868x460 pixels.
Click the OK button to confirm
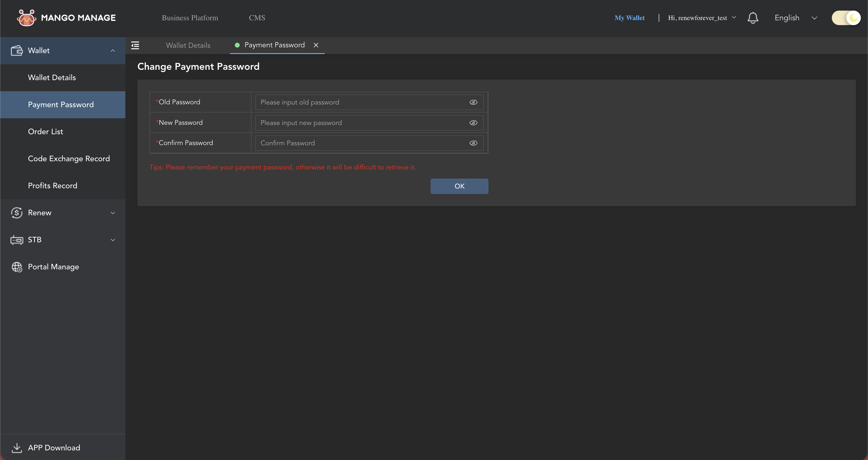coord(459,186)
